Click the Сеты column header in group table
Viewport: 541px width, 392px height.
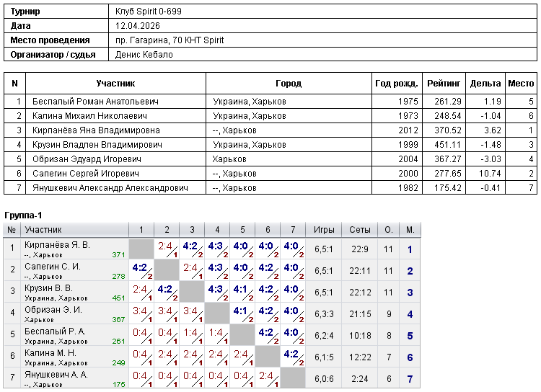pos(359,230)
